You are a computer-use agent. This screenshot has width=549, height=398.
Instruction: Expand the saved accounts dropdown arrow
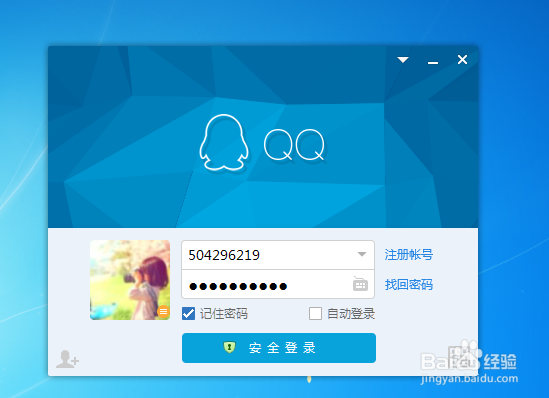point(362,254)
